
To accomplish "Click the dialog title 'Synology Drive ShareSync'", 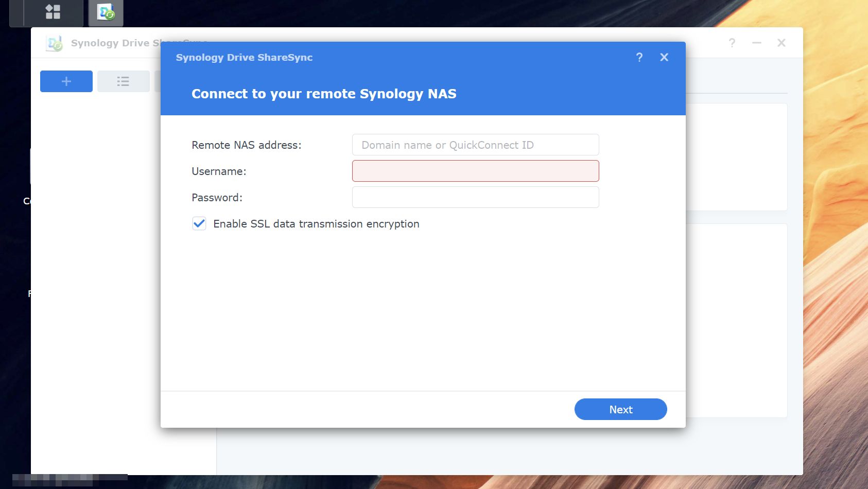I will pyautogui.click(x=244, y=58).
